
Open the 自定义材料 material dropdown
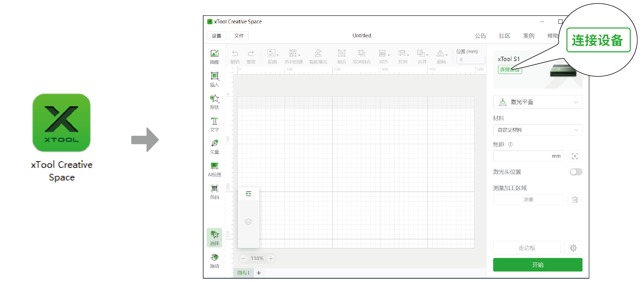pyautogui.click(x=537, y=130)
